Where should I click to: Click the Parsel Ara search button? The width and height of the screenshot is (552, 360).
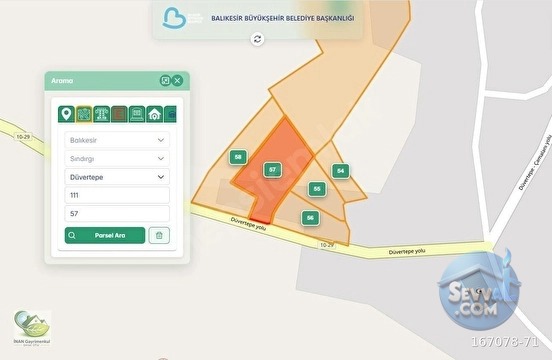click(105, 235)
